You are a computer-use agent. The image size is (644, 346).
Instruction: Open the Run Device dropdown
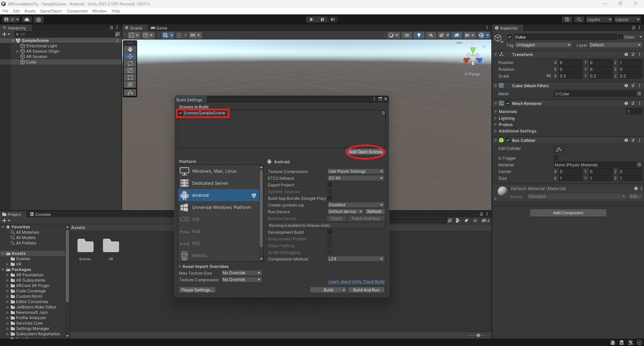(x=345, y=211)
